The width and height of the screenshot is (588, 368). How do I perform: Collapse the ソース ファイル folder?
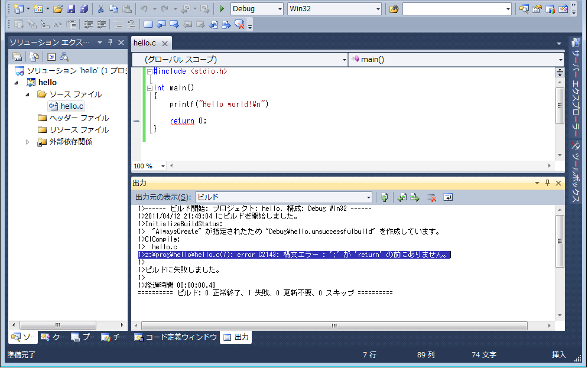tap(27, 95)
